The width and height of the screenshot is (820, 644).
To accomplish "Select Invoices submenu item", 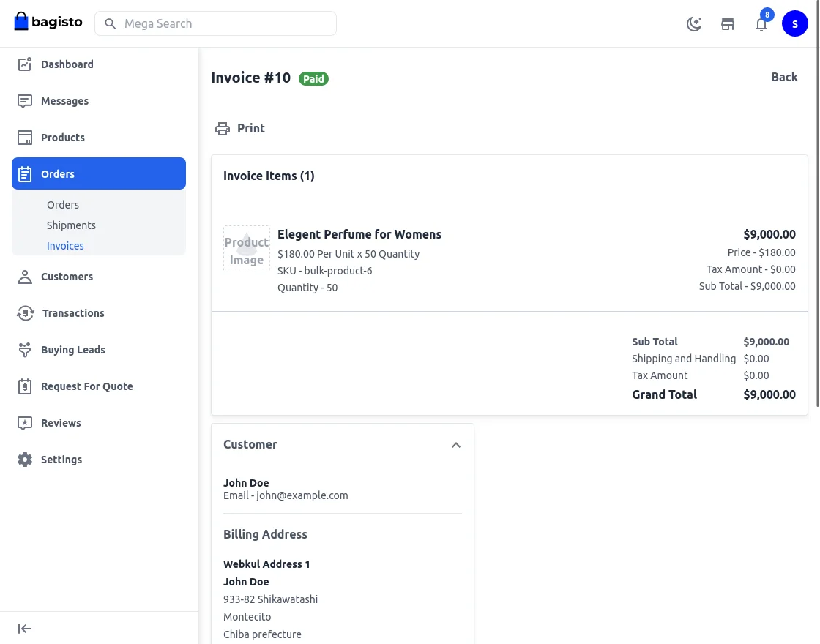I will pyautogui.click(x=65, y=246).
